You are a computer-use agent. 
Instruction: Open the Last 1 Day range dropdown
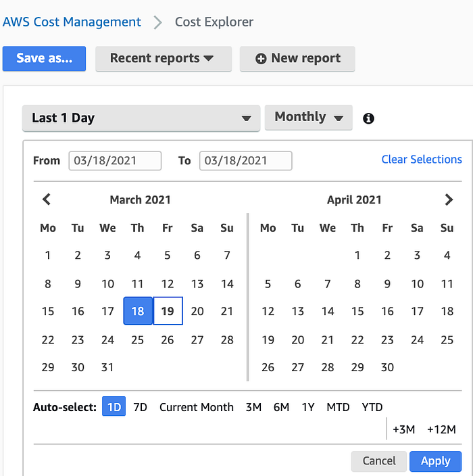point(141,118)
